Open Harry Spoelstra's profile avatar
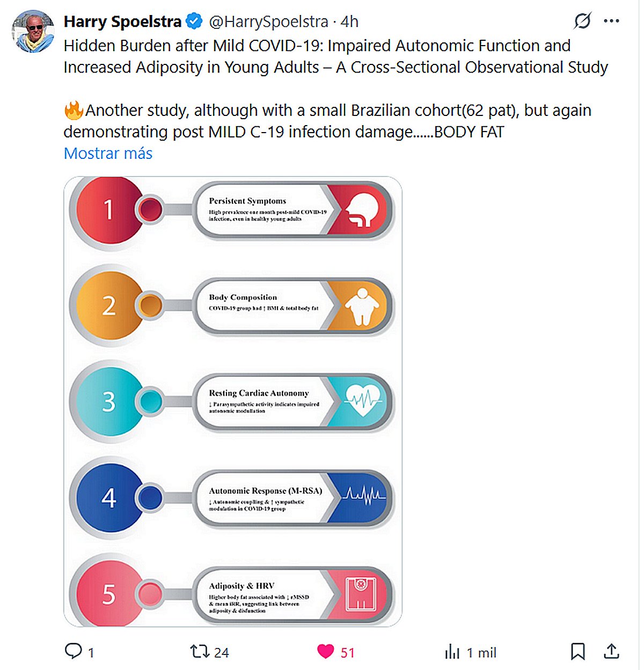This screenshot has width=644, height=670. 33,32
